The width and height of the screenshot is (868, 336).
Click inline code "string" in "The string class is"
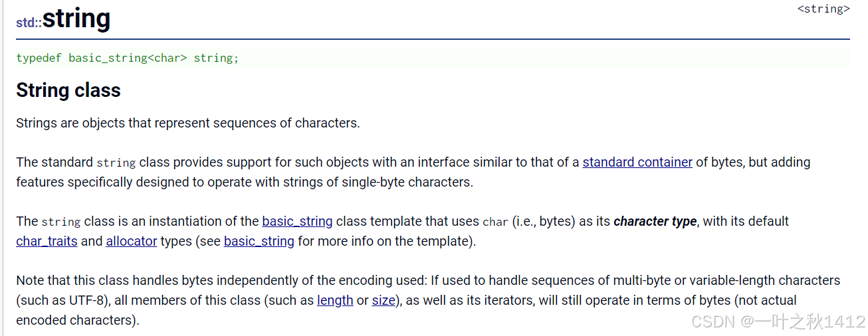pos(60,222)
